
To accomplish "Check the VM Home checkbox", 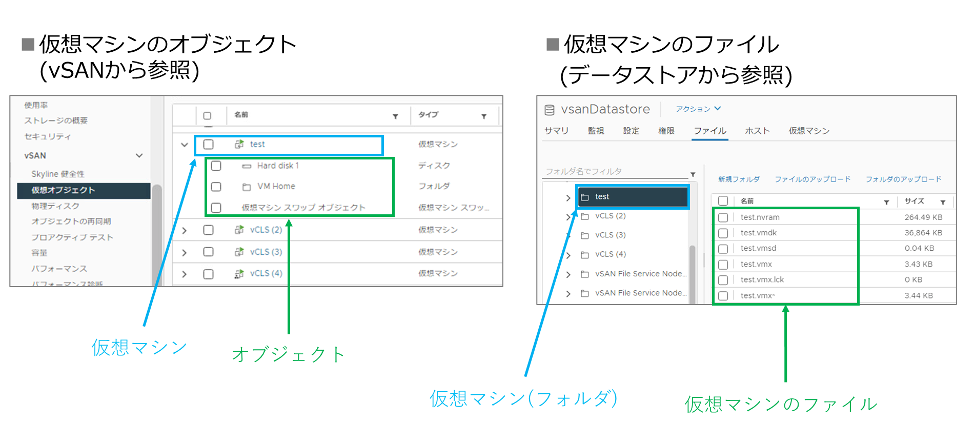I will (215, 186).
